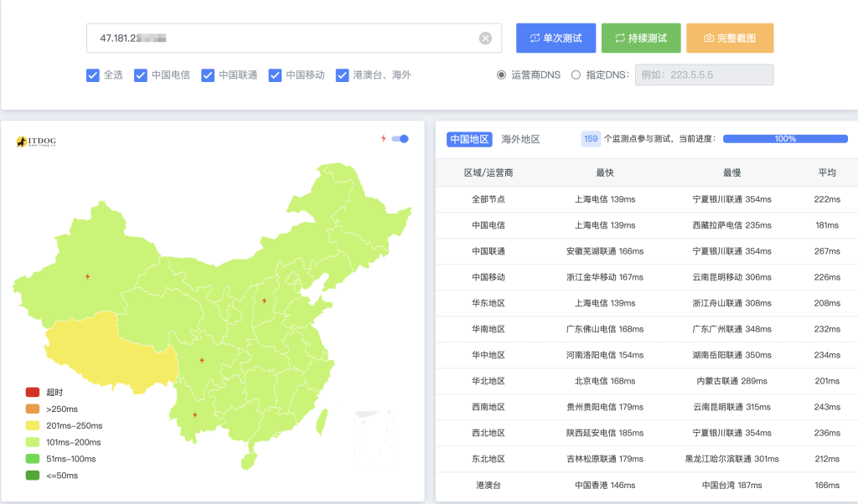This screenshot has height=504, width=858.
Task: Toggle the map lightning switch
Action: 400,139
